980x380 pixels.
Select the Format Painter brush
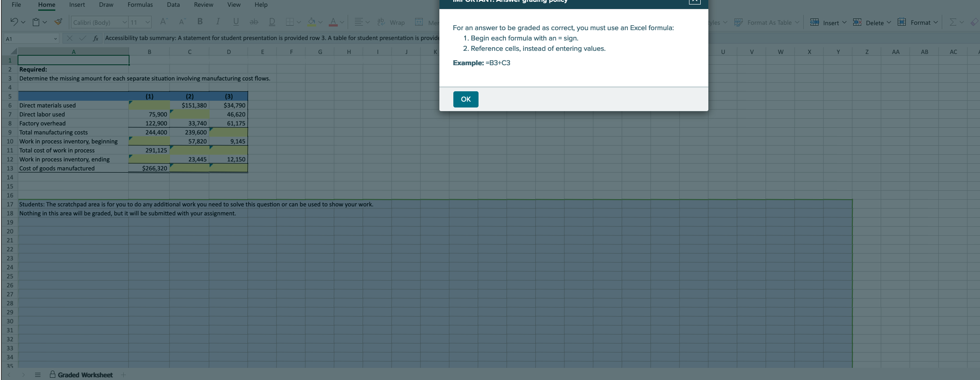click(x=58, y=22)
